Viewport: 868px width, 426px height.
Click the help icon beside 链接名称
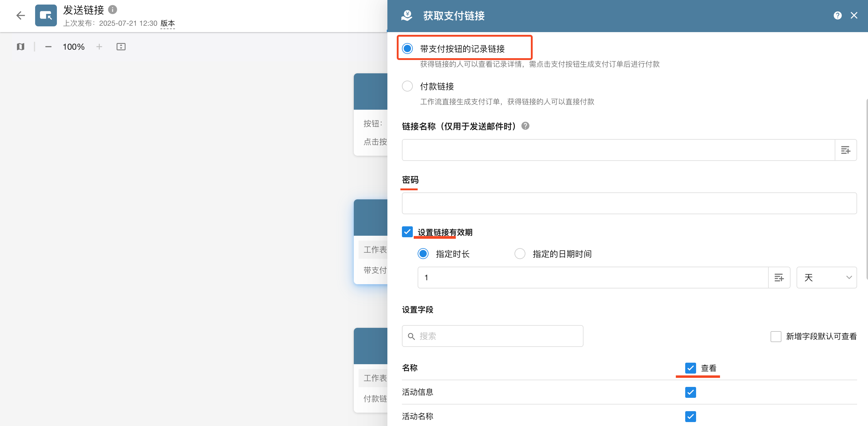525,126
